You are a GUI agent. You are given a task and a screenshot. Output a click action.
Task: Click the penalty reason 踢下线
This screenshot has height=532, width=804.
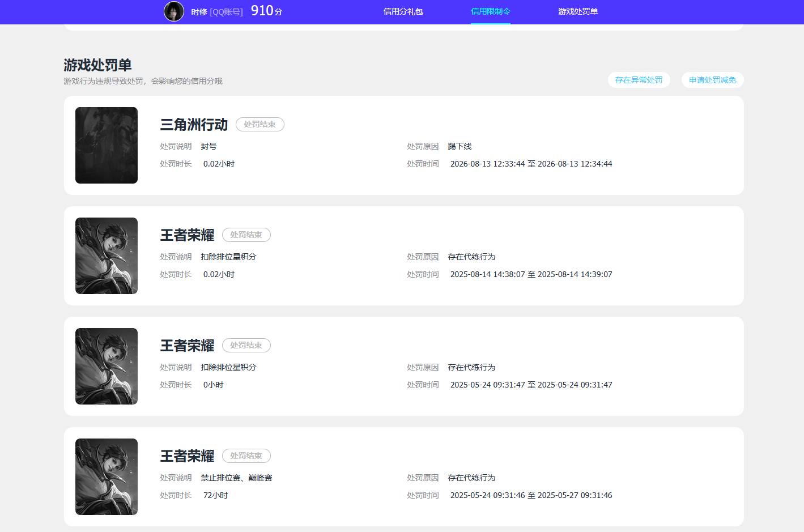tap(460, 146)
